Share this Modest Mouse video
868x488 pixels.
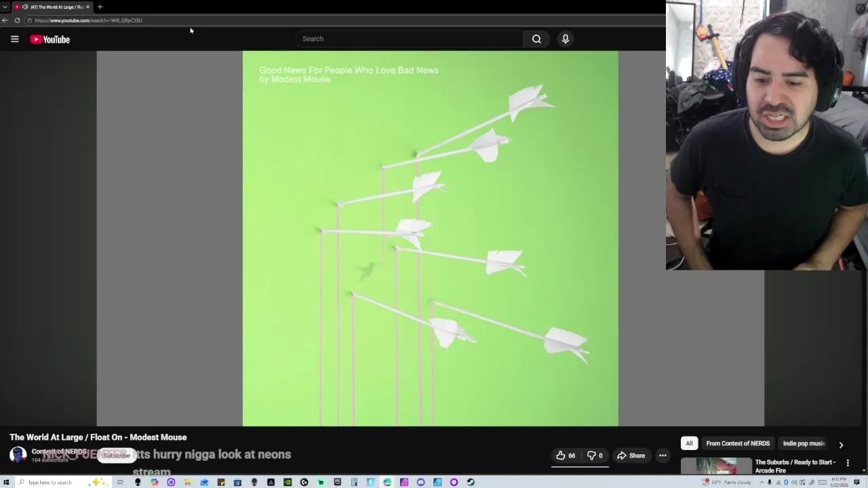click(x=631, y=455)
